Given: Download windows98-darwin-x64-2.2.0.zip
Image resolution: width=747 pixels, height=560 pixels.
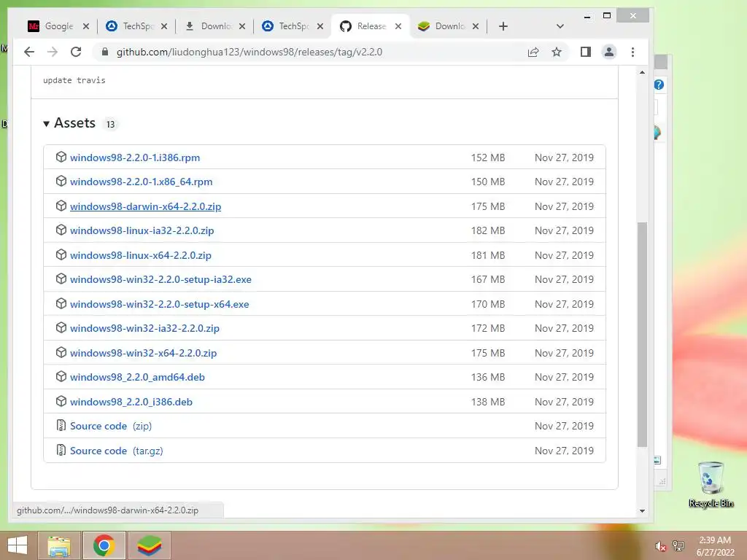Looking at the screenshot, I should (x=145, y=206).
